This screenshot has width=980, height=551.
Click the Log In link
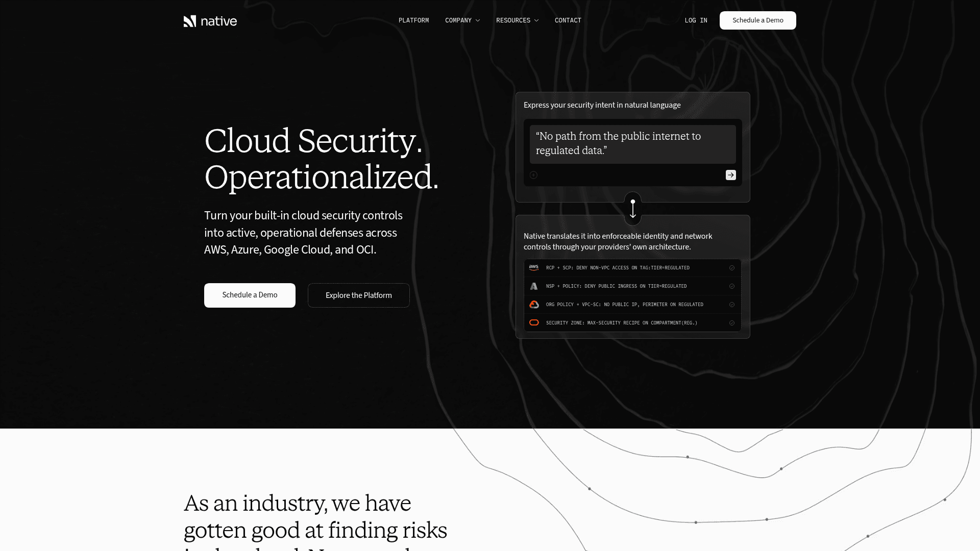click(x=696, y=20)
